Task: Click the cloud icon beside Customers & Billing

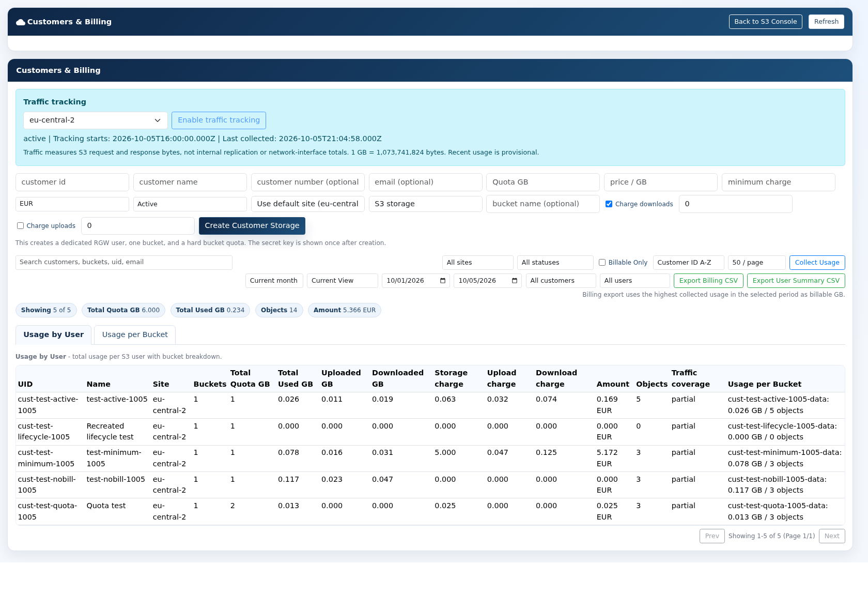Action: [x=21, y=22]
